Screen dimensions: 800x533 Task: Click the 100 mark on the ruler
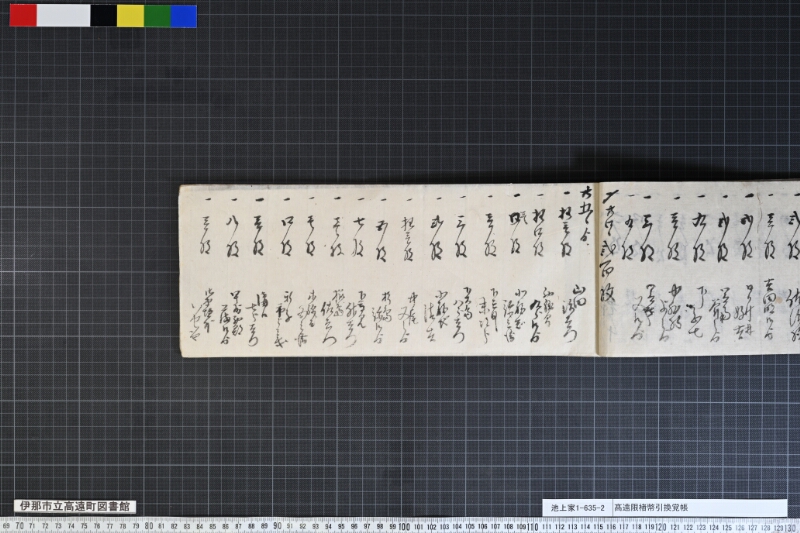click(x=404, y=526)
